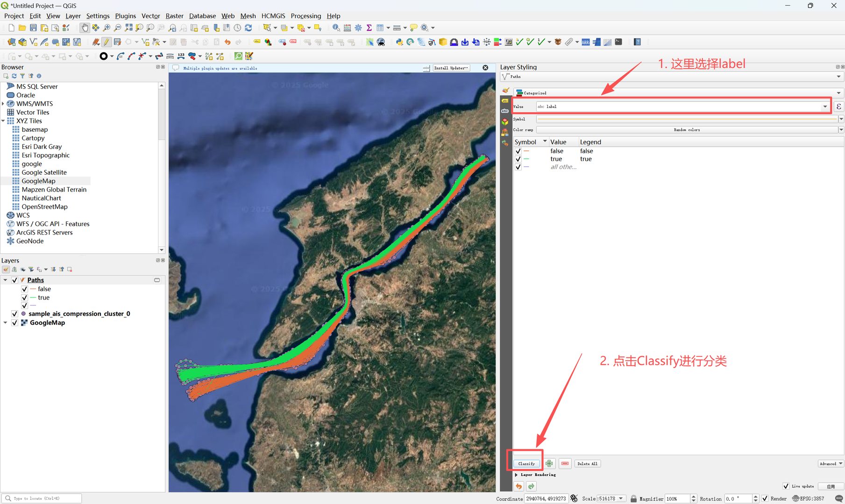Select the Pan Map hand tool
845x504 pixels.
tap(85, 28)
